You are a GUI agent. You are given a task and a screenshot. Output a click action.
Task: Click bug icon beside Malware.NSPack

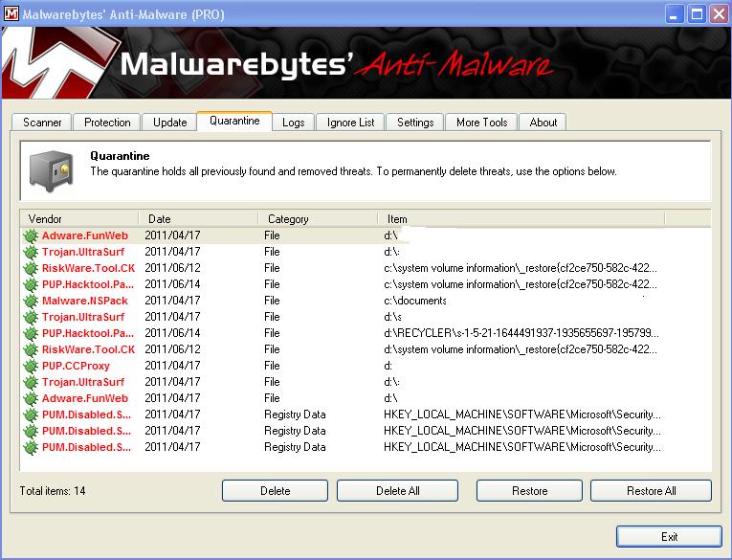point(31,301)
